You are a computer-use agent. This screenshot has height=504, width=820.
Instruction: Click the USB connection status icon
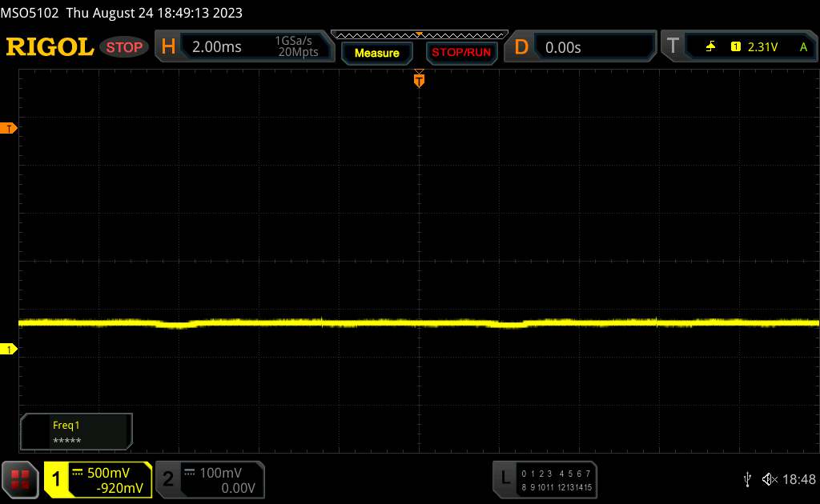[x=747, y=478]
